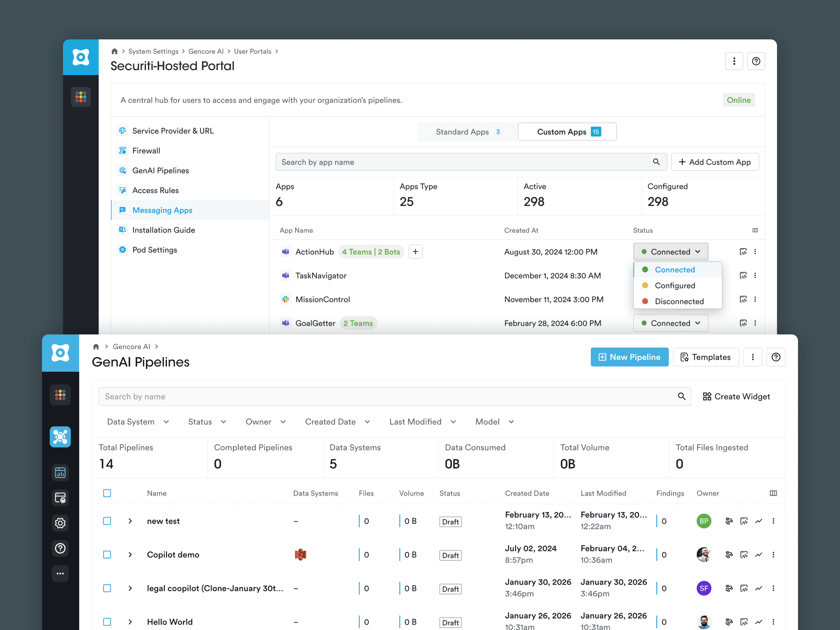
Task: Open the settings gear in the left sidebar
Action: (x=60, y=523)
